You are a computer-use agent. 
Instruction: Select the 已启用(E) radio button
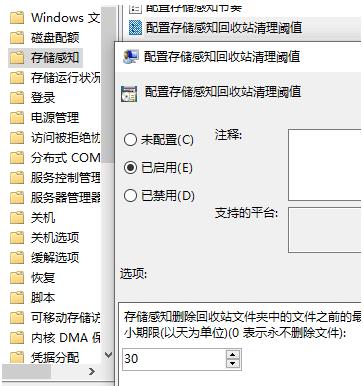(130, 167)
